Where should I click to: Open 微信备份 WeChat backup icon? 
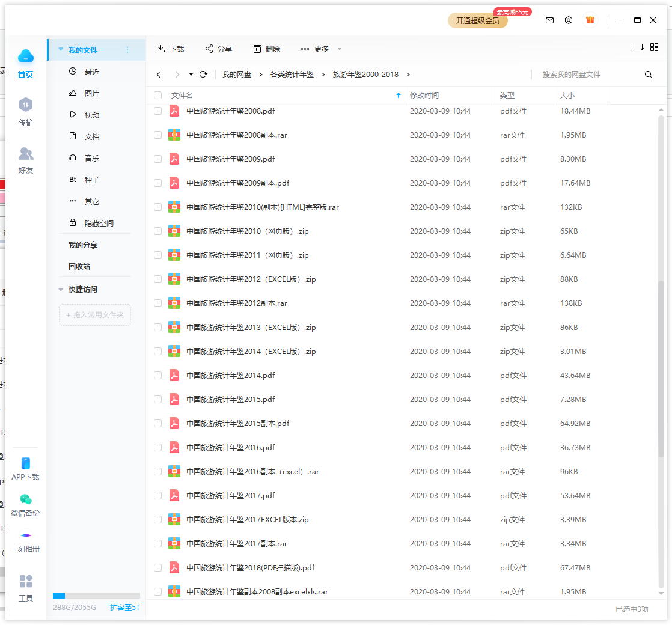26,499
